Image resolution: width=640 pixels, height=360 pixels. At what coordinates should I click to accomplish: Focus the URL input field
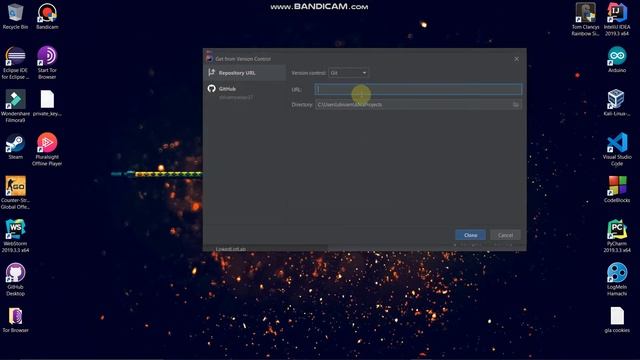pyautogui.click(x=418, y=89)
